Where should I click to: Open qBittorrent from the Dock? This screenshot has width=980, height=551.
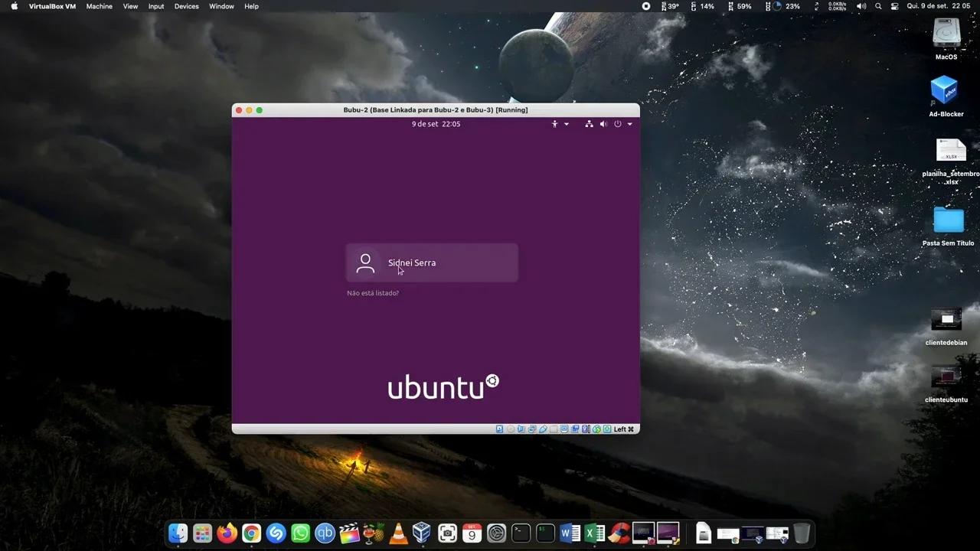[x=325, y=533]
